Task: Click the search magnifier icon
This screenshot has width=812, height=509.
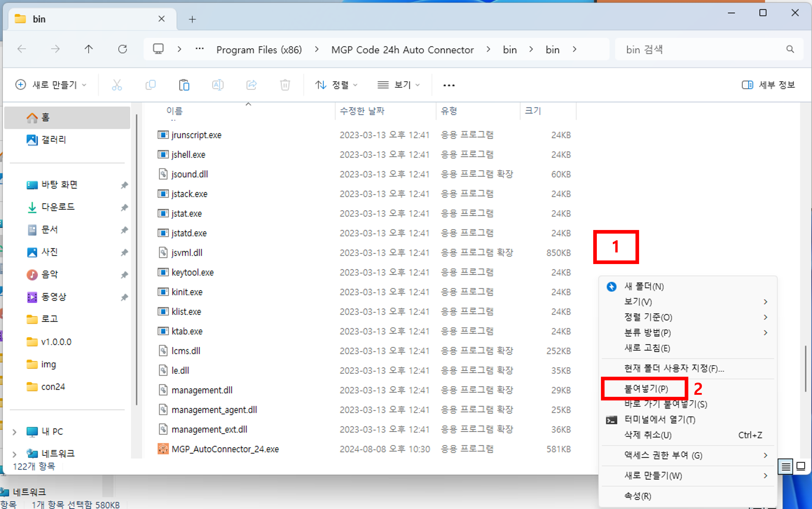Action: click(790, 50)
